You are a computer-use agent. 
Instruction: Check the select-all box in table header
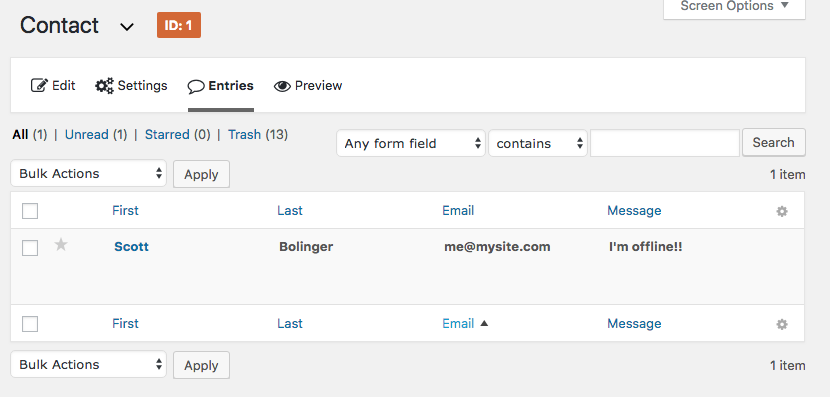[30, 211]
